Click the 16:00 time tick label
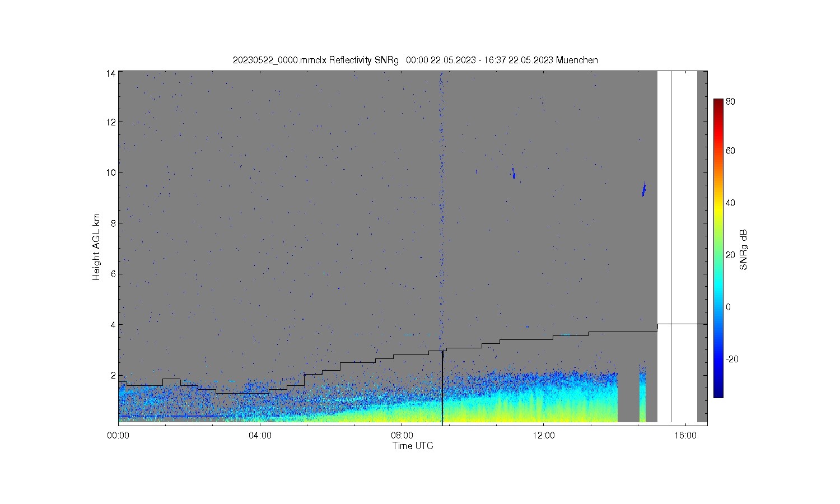Viewport: 840px width, 504px height. click(686, 435)
